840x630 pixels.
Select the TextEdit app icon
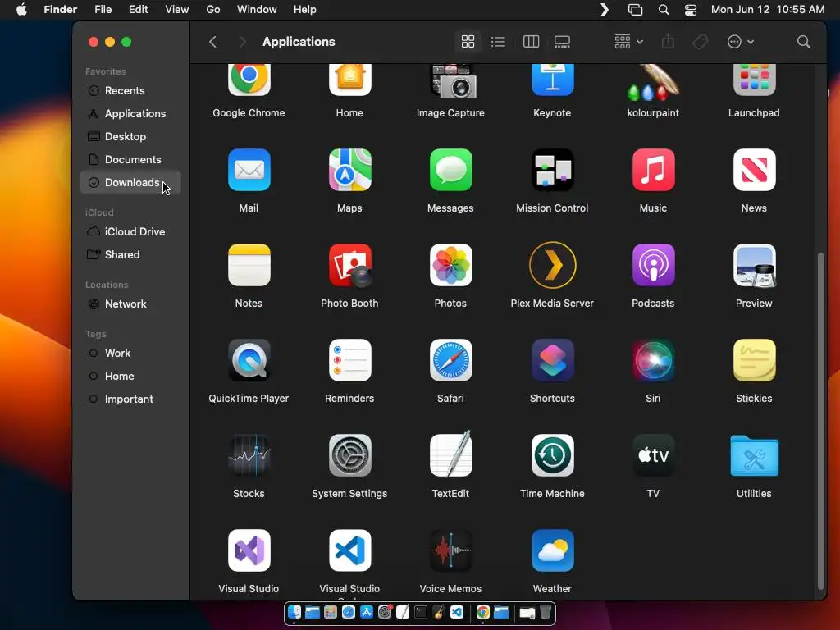(450, 454)
